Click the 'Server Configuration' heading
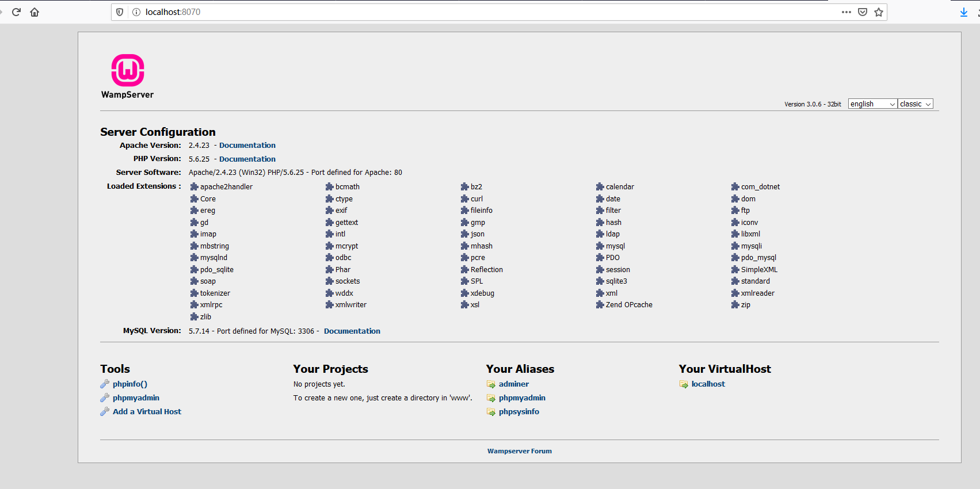This screenshot has height=489, width=980. [x=158, y=132]
